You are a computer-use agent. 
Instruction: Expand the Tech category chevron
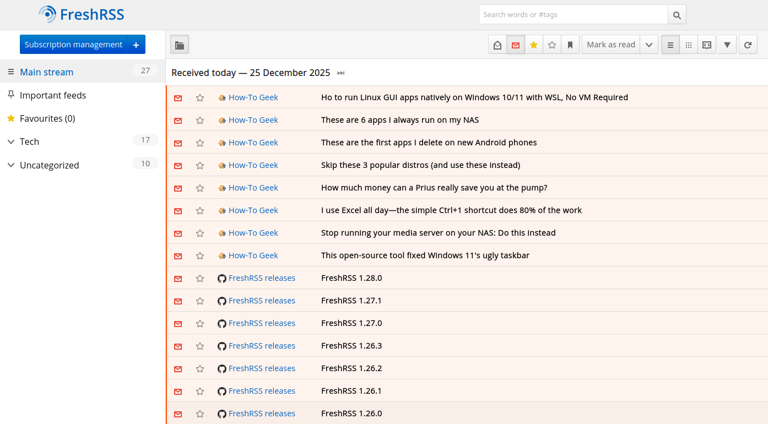point(11,142)
